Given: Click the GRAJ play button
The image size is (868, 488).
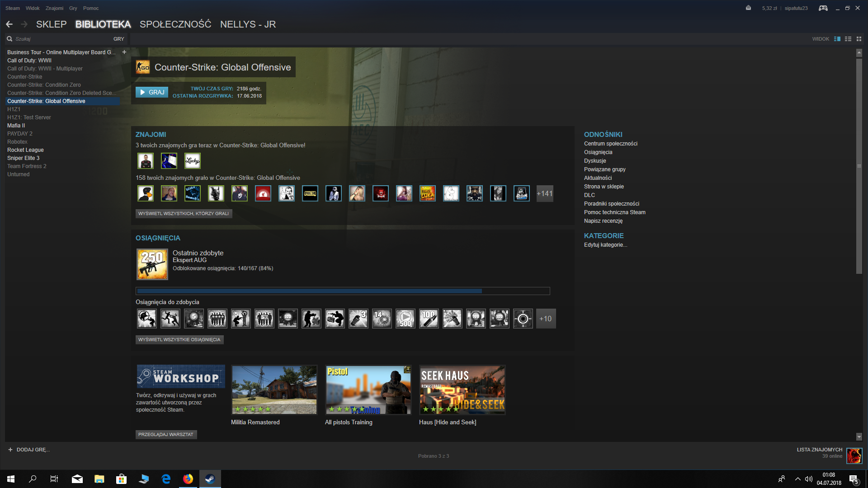Looking at the screenshot, I should click(152, 92).
